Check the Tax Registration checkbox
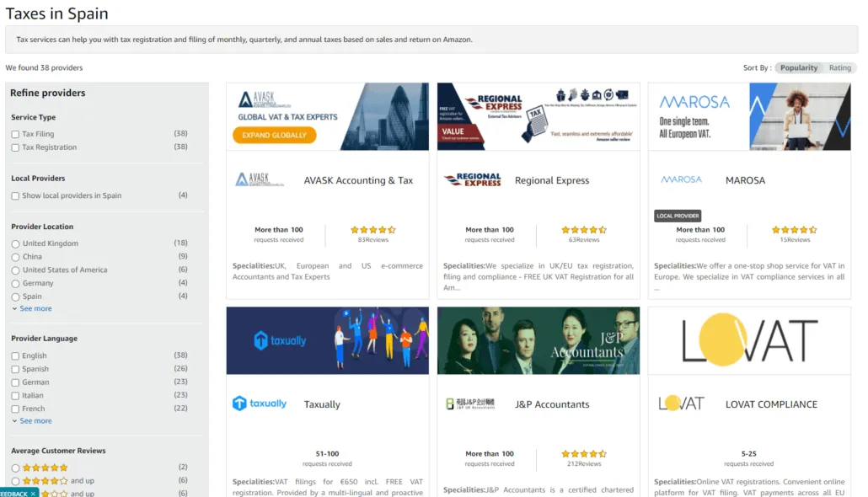868x497 pixels. coord(15,147)
